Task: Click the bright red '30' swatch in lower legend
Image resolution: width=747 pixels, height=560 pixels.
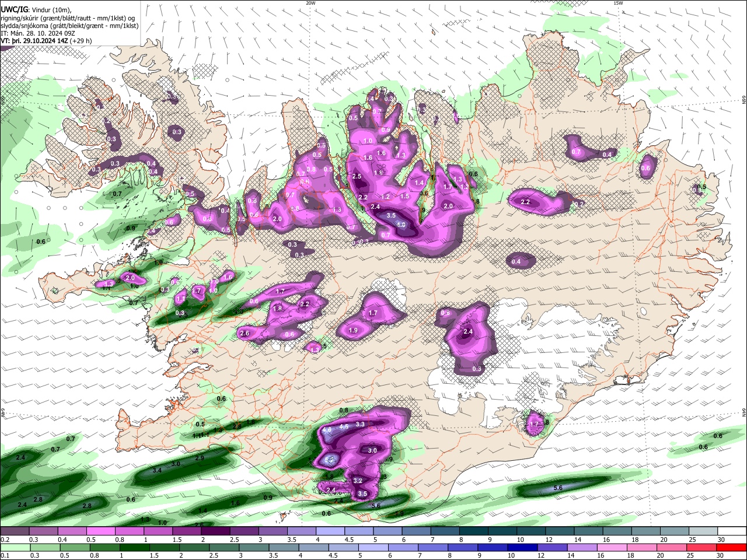Action: tap(731, 547)
